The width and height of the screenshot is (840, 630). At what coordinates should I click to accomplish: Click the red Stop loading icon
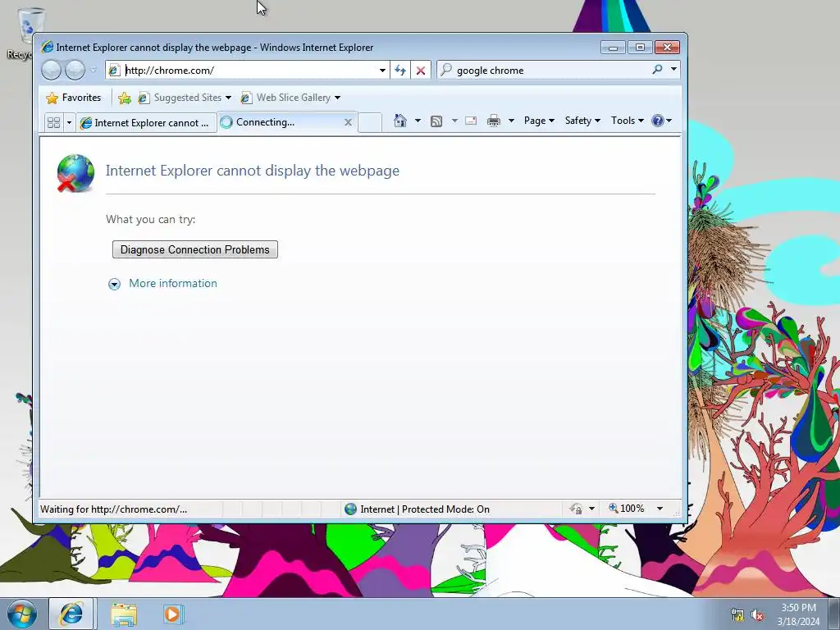(x=421, y=71)
